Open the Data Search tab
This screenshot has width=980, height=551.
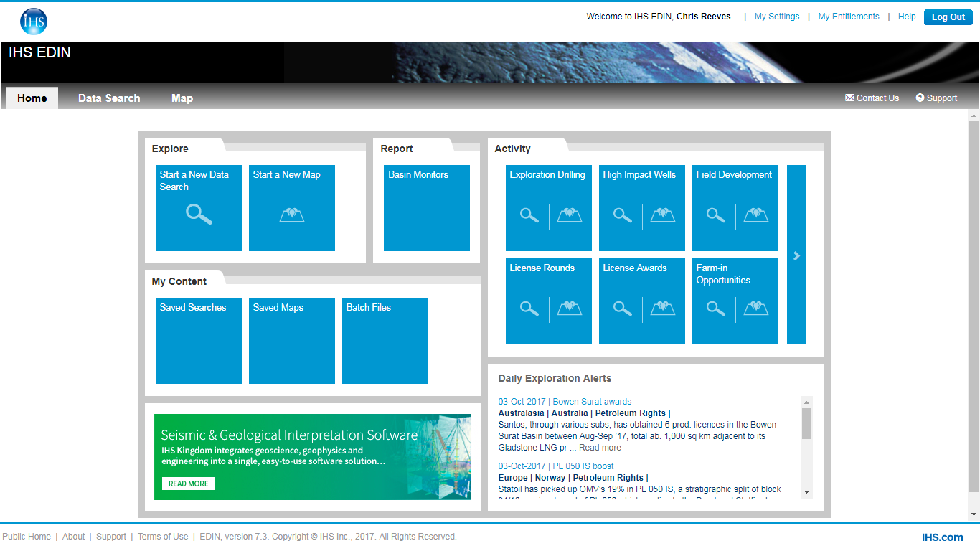coord(109,98)
